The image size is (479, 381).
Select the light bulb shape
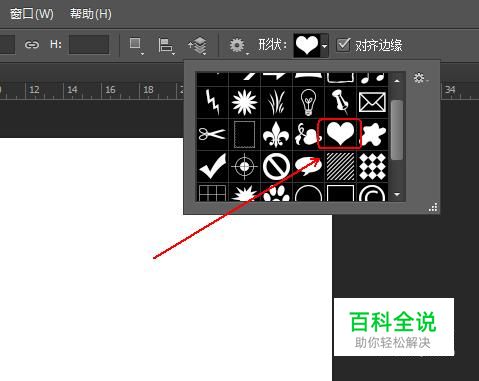coord(308,102)
